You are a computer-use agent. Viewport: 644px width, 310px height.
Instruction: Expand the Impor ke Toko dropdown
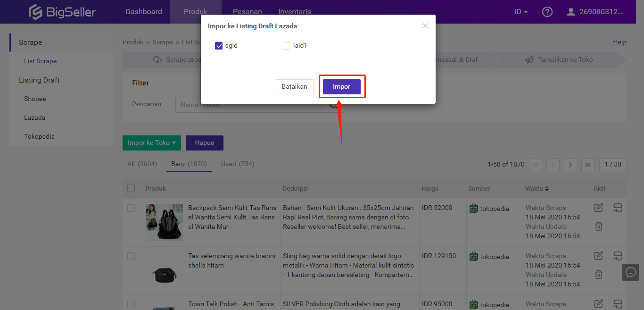coord(152,143)
